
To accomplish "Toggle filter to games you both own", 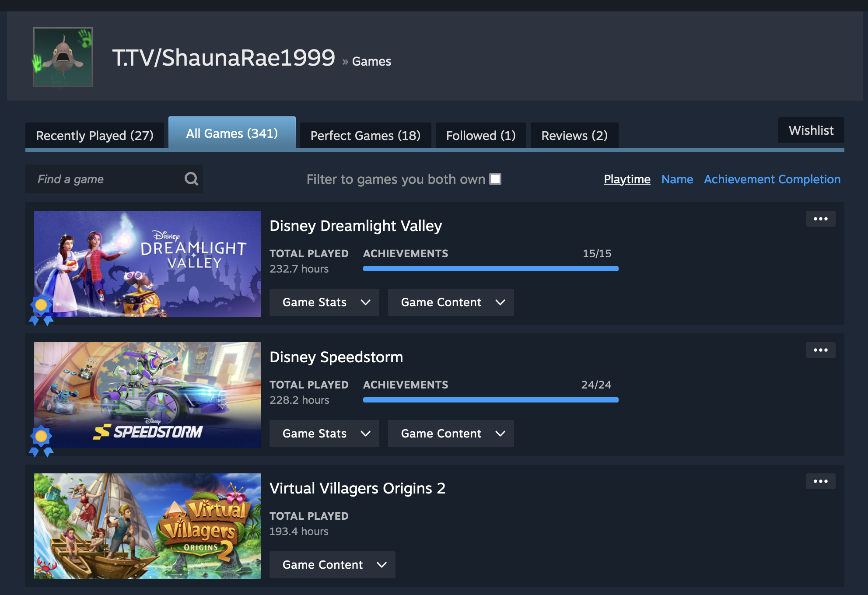I will 495,179.
